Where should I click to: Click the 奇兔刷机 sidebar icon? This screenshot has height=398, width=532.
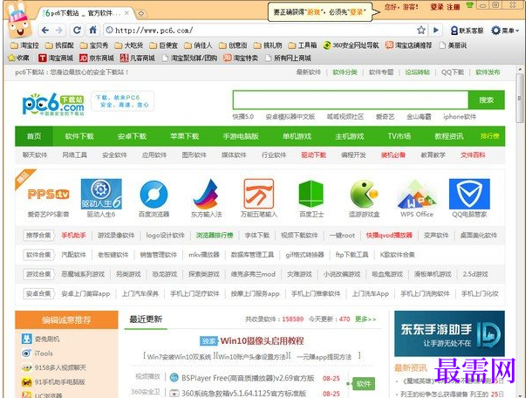[x=26, y=339]
